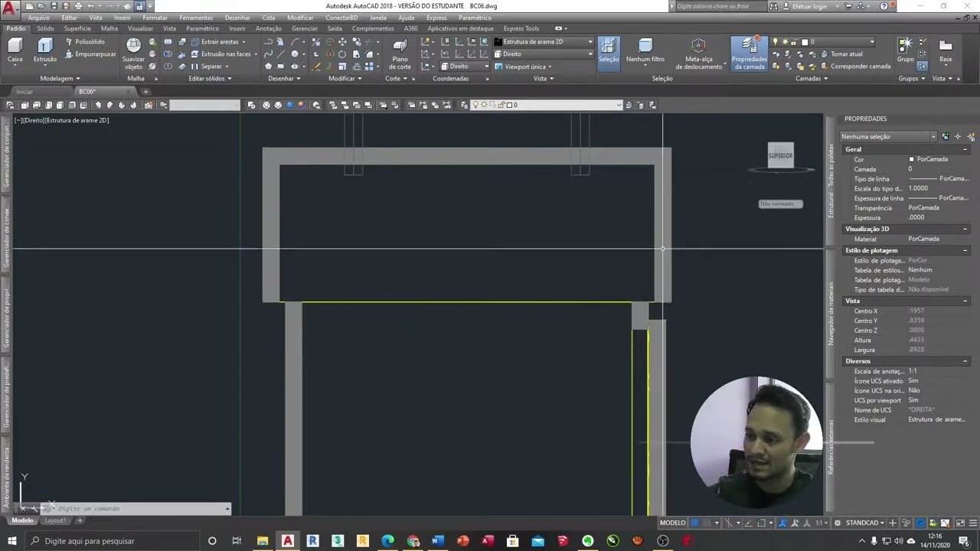This screenshot has width=980, height=551.
Task: Open the Estrutura de arame 2D visual style dropdown
Action: point(544,41)
